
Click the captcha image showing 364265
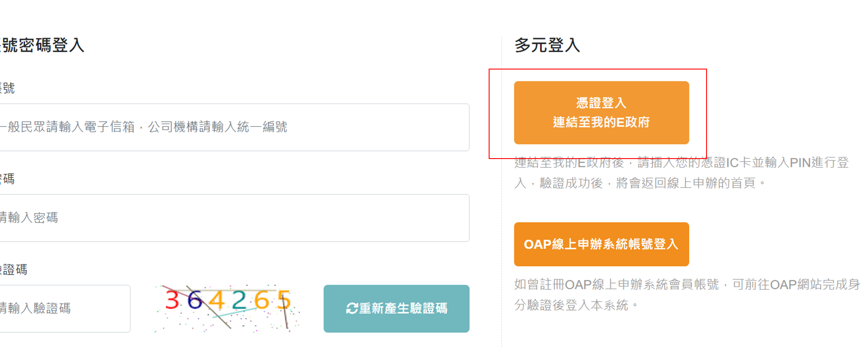coord(227,308)
